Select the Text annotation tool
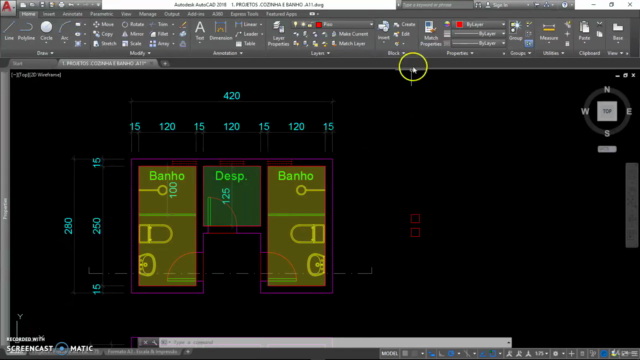Screen dimensions: 640x360 [200, 31]
